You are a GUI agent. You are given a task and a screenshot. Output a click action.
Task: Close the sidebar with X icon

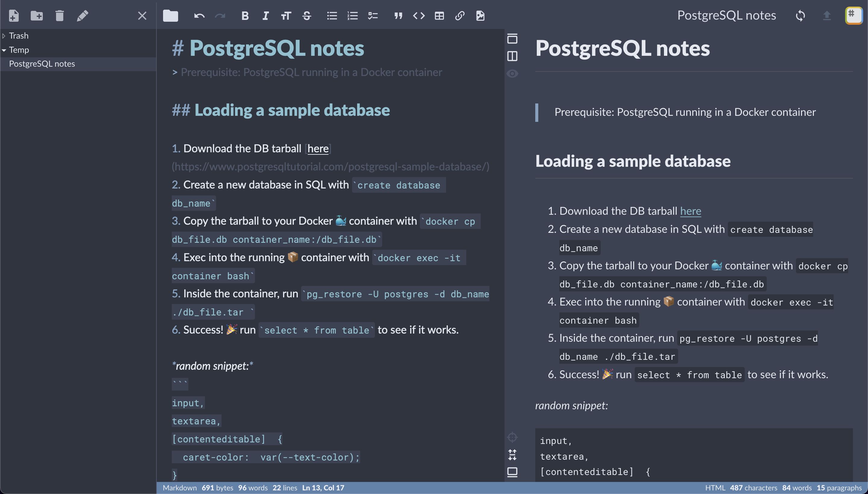pyautogui.click(x=142, y=16)
